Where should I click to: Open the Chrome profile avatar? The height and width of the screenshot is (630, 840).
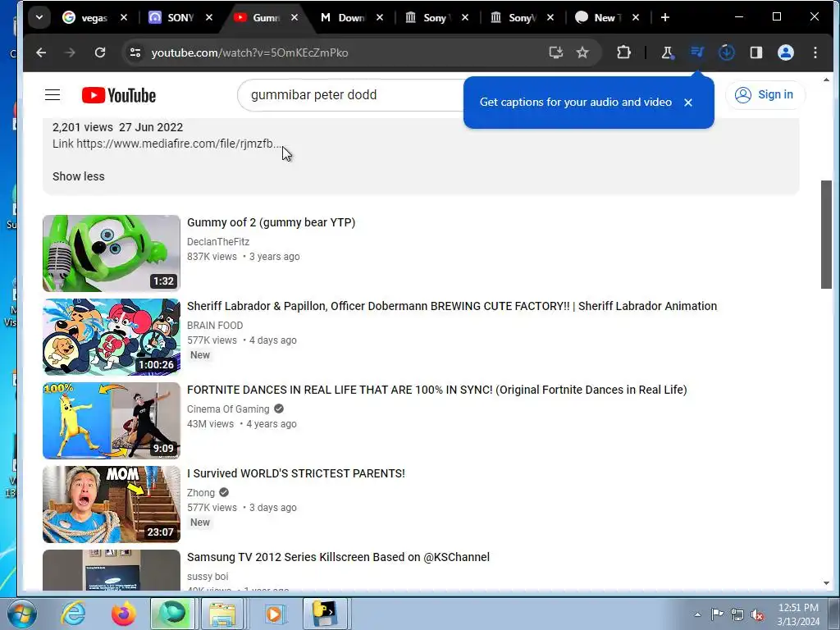(x=785, y=52)
